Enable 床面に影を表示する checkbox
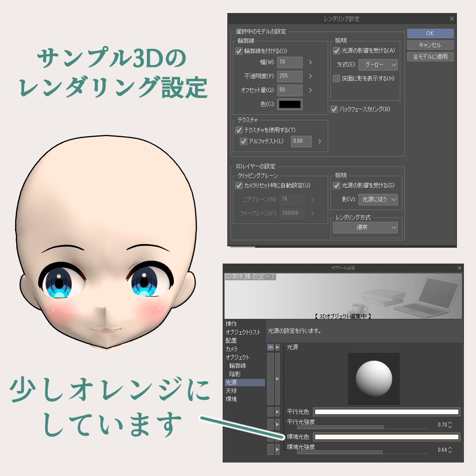 tap(337, 79)
